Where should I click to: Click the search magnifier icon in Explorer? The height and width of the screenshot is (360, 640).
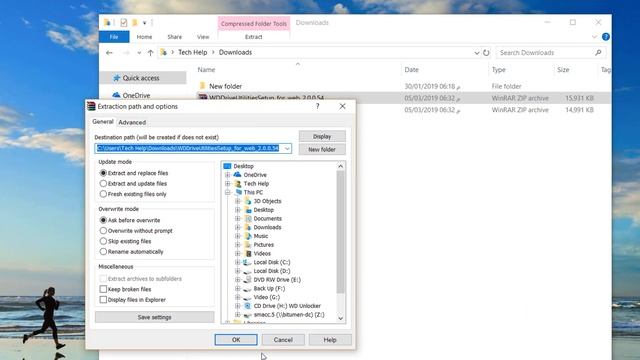point(598,53)
